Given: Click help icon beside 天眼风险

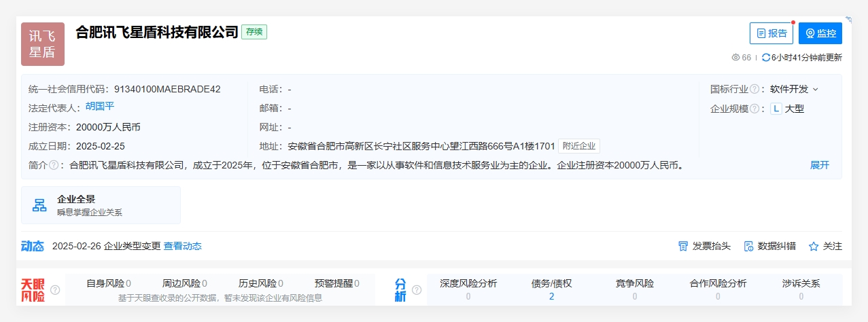Looking at the screenshot, I should click(x=55, y=290).
